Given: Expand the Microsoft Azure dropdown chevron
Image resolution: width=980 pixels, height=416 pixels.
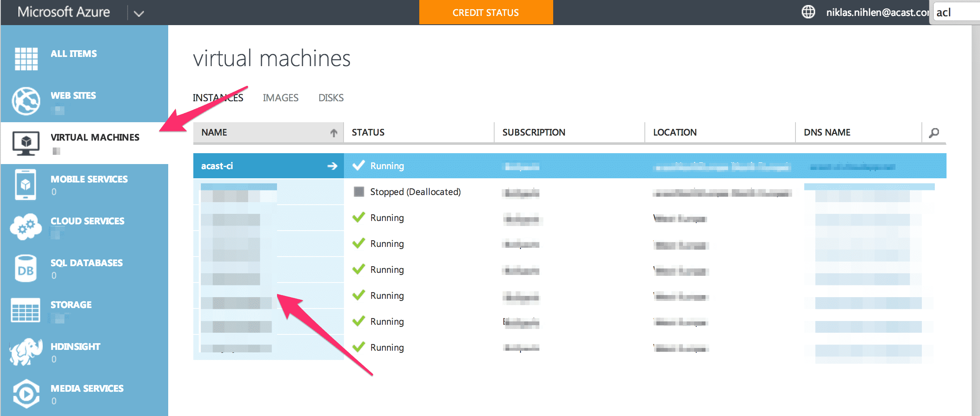Looking at the screenshot, I should tap(139, 13).
